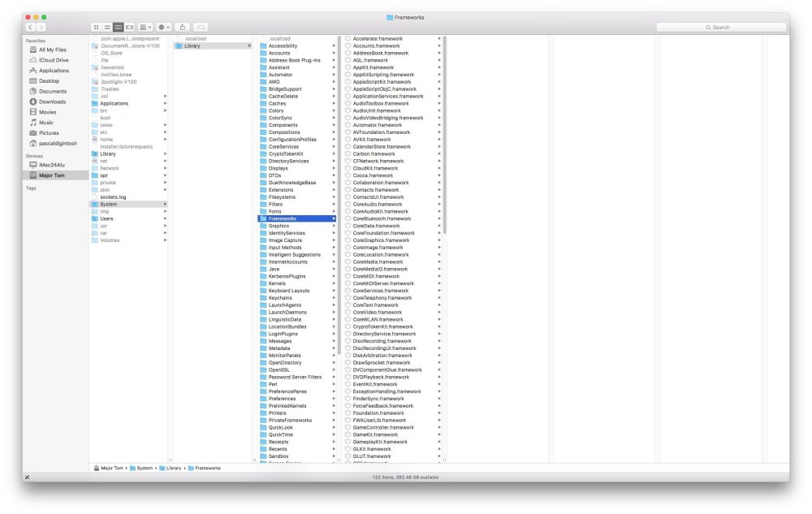Expand arrow beside Cocoa.framework

[439, 175]
